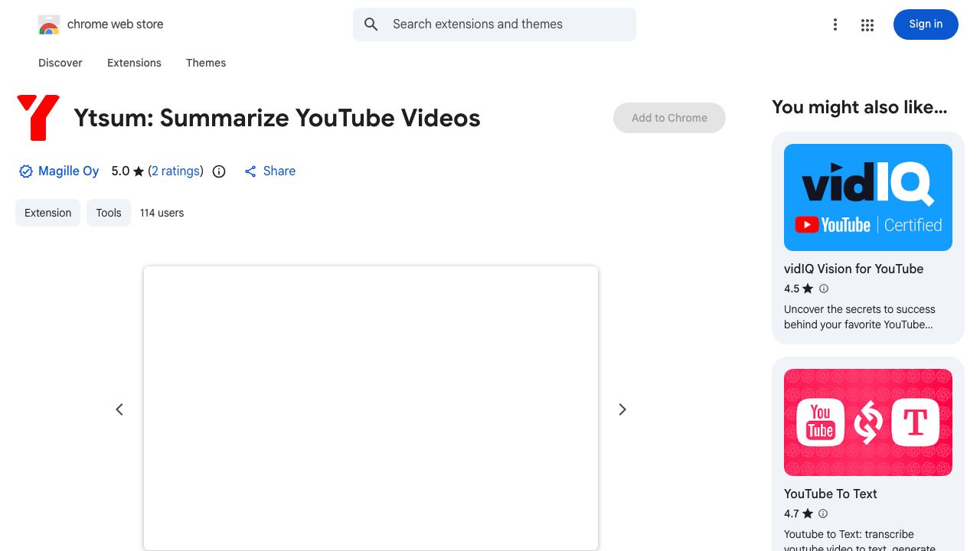The height and width of the screenshot is (551, 980).
Task: Go to the Themes tab
Action: pos(206,63)
